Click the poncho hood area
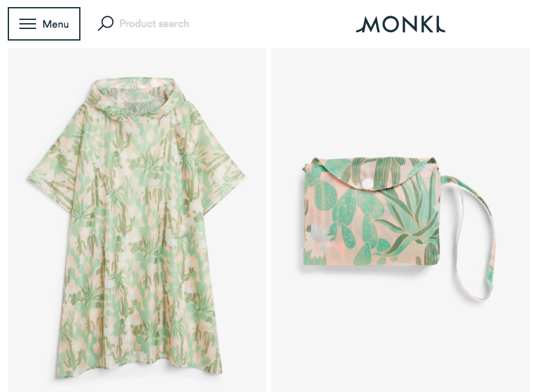Image resolution: width=533 pixels, height=392 pixels. (x=136, y=98)
